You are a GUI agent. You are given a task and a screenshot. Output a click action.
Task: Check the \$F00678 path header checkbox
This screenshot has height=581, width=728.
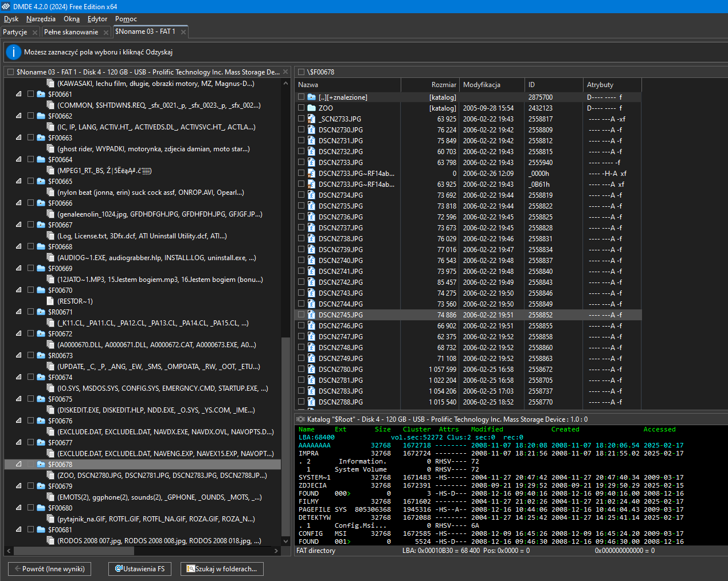[301, 72]
